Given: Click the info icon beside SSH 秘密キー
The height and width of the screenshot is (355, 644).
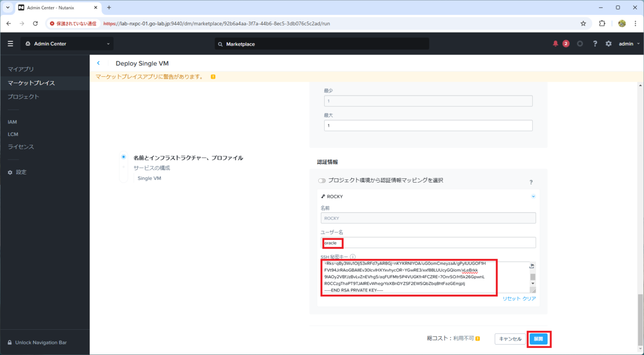Looking at the screenshot, I should (353, 257).
